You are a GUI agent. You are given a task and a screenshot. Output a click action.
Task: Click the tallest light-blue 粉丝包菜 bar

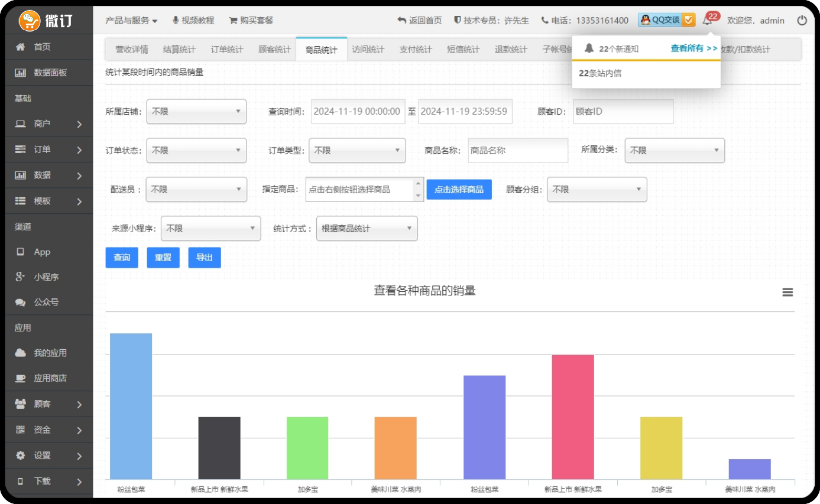coord(131,407)
